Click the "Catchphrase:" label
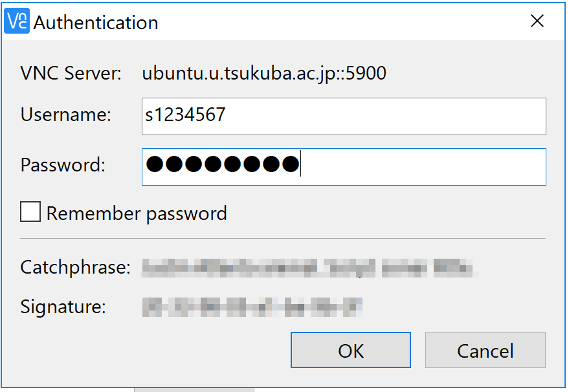The width and height of the screenshot is (569, 392). pos(76,267)
